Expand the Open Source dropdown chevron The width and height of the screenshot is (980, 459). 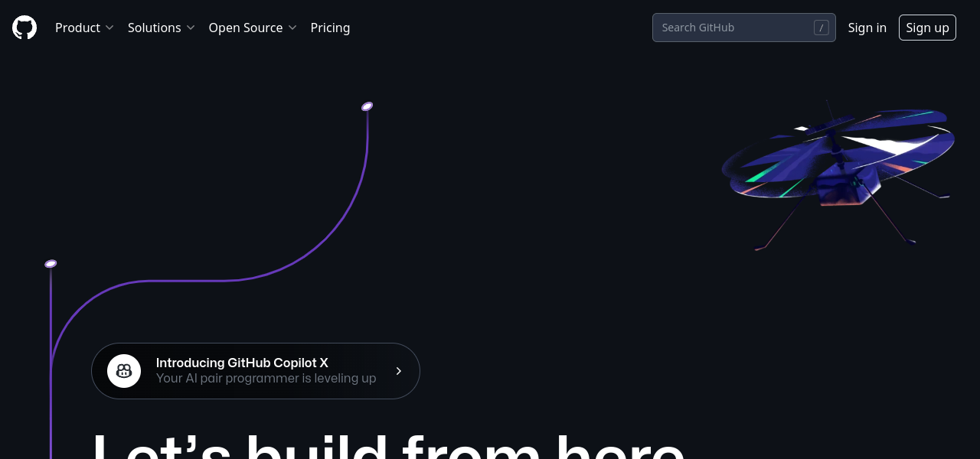292,28
